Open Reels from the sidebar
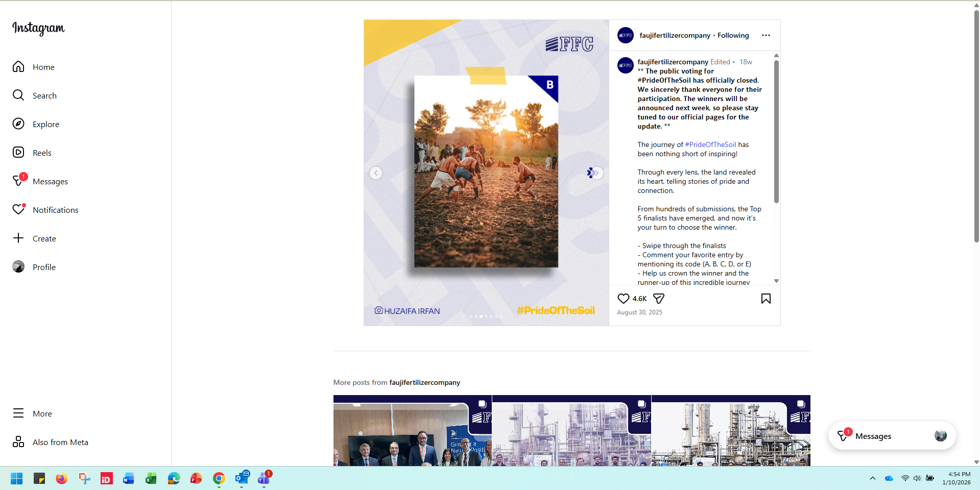This screenshot has width=980, height=490. pos(32,153)
